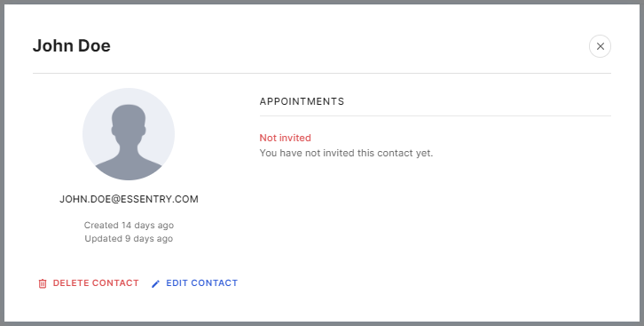
Task: Click the silhouette head in the avatar
Action: [129, 123]
